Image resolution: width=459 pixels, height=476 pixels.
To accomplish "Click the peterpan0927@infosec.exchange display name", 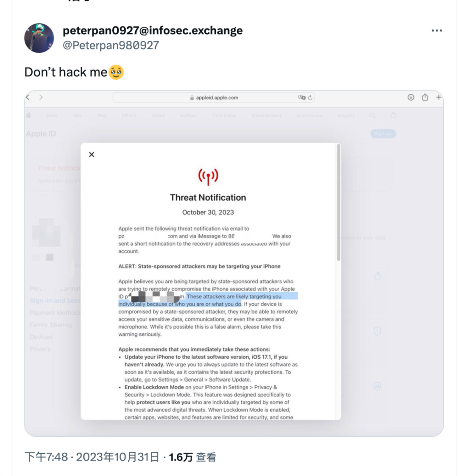I will tap(153, 30).
